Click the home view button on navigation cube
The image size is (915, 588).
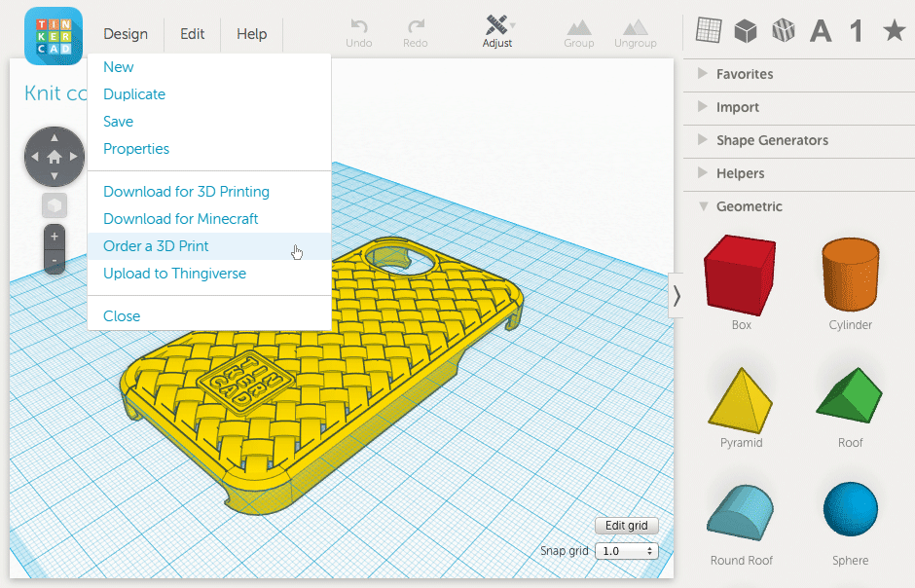pos(54,156)
